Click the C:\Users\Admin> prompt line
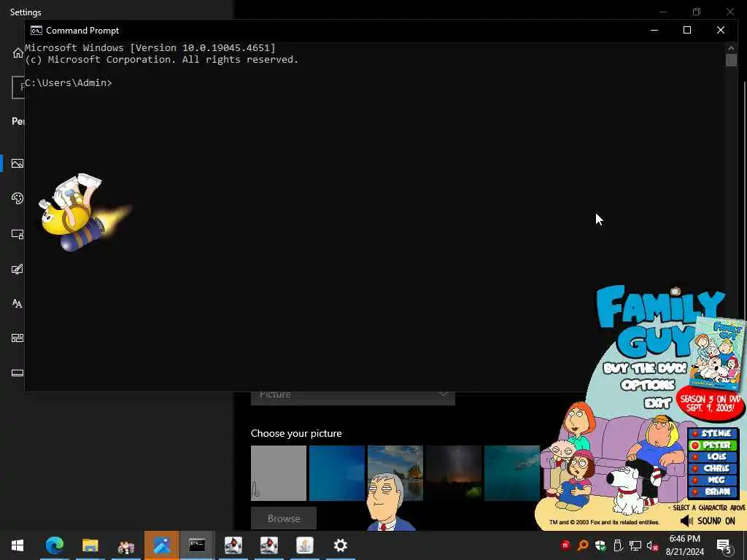Image resolution: width=747 pixels, height=560 pixels. [x=69, y=83]
